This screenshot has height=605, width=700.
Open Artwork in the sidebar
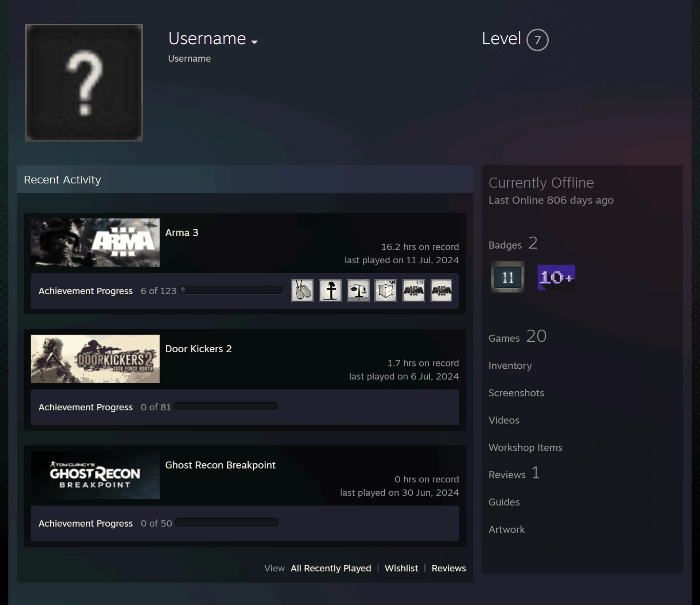coord(507,530)
